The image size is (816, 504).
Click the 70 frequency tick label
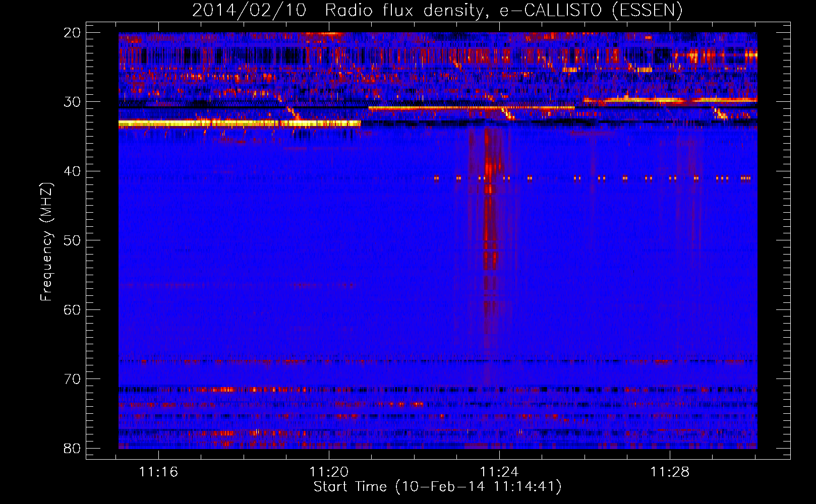coord(73,379)
